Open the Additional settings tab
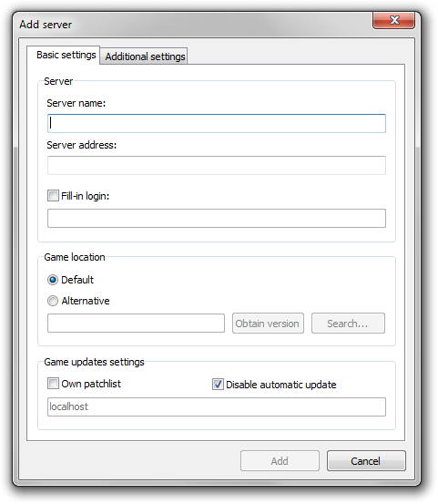This screenshot has height=504, width=438. tap(144, 57)
